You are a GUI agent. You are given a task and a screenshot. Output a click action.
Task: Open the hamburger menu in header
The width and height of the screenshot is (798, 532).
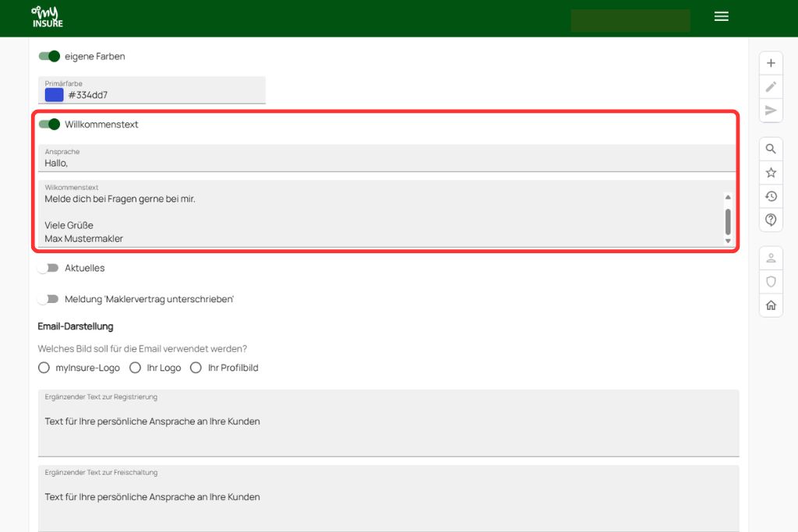pos(721,16)
